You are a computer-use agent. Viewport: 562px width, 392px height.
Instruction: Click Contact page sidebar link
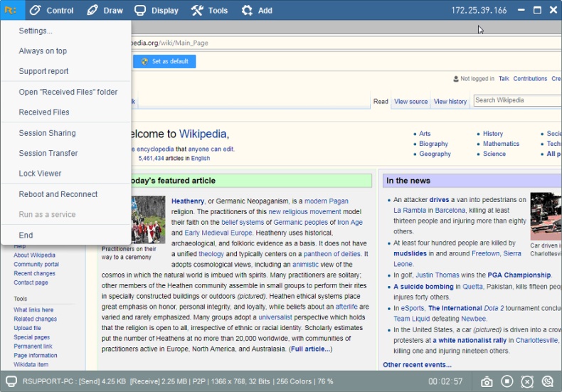click(x=31, y=282)
